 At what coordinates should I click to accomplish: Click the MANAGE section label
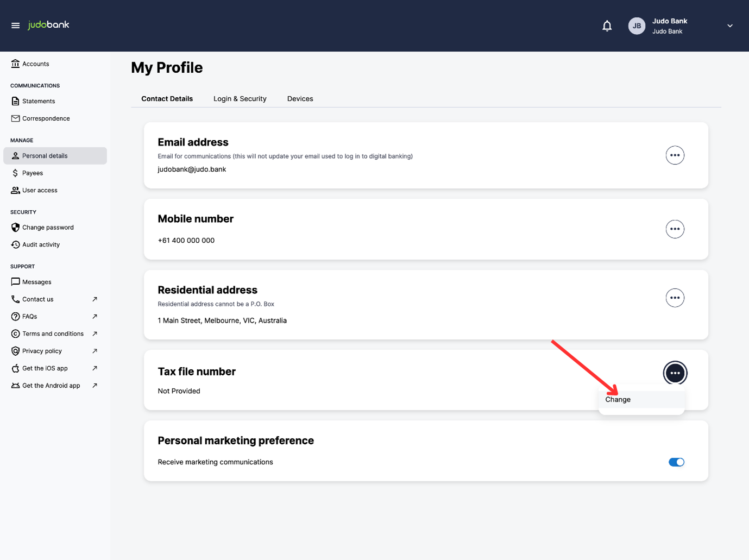22,141
